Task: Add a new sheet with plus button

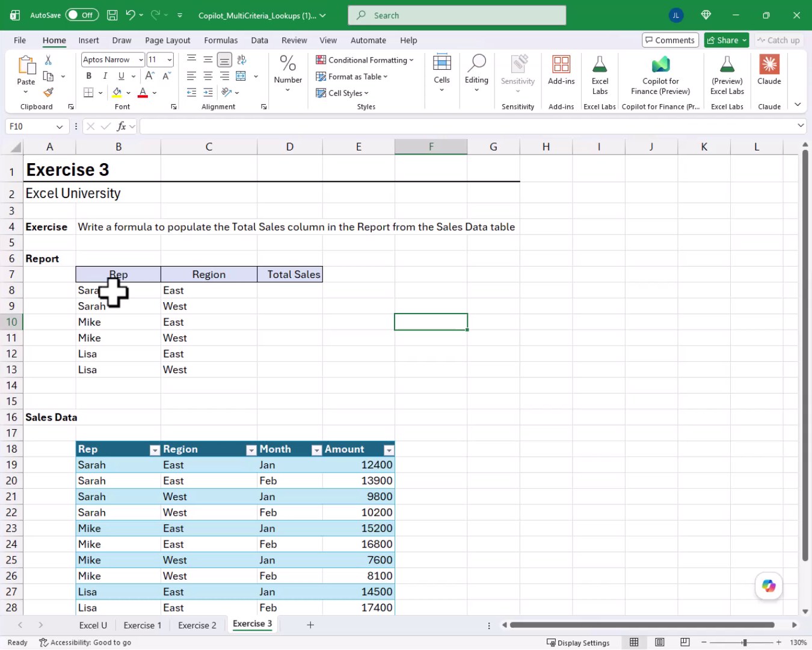Action: (x=310, y=625)
